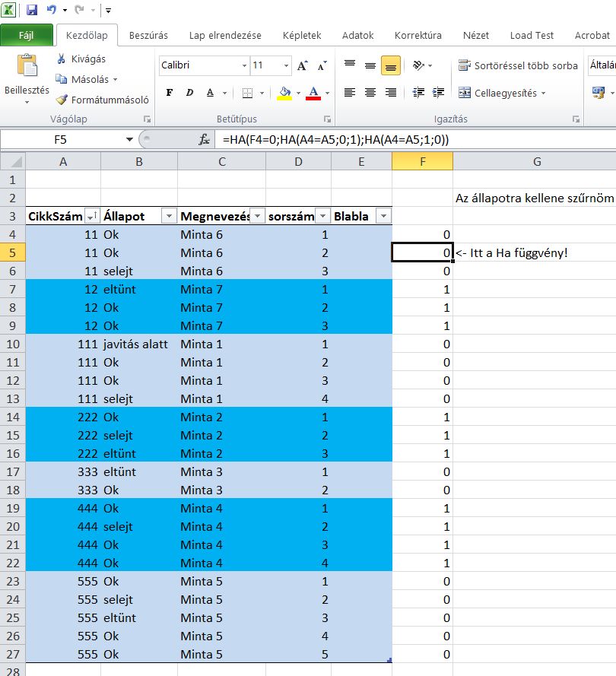Open the Load Test tab

click(532, 35)
